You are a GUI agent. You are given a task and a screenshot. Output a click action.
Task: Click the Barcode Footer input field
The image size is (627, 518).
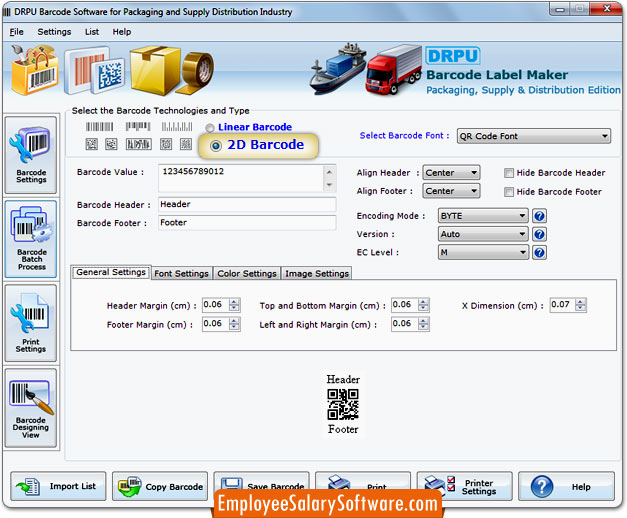[x=247, y=223]
